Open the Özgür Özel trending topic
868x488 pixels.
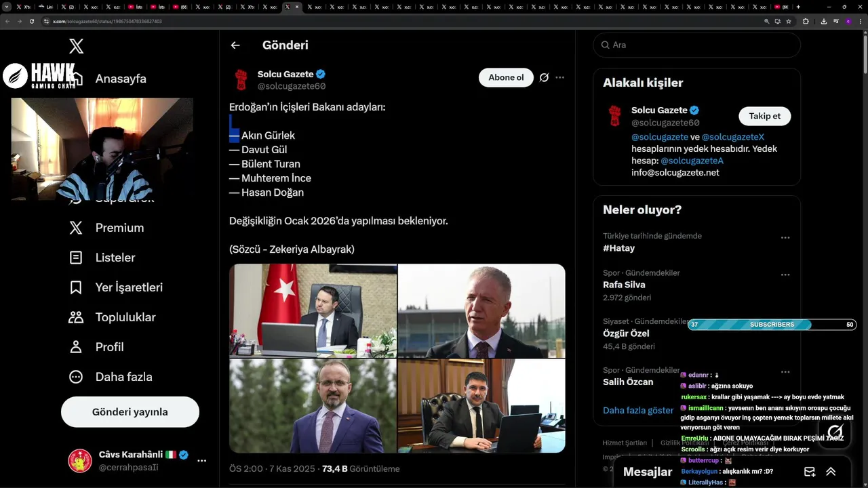click(626, 333)
